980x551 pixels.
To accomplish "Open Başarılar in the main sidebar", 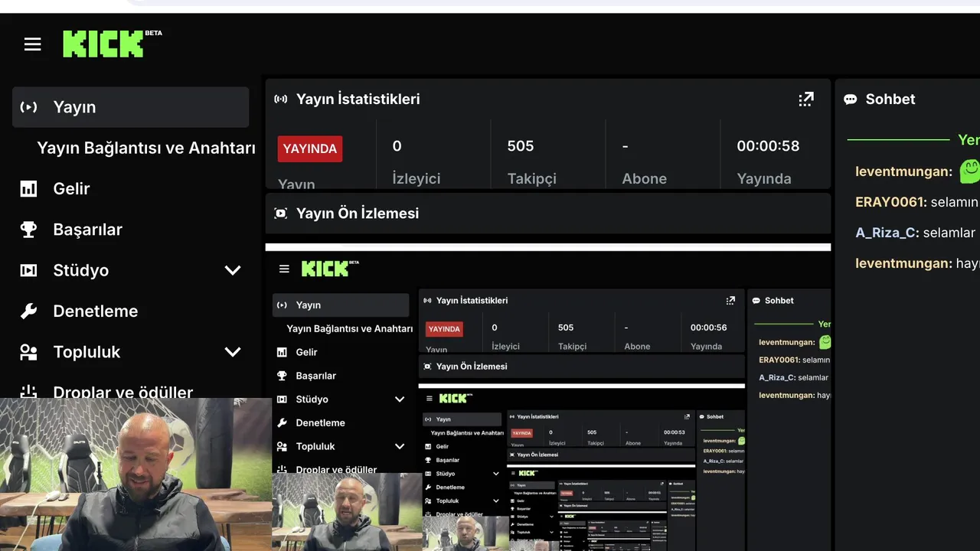I will point(87,230).
